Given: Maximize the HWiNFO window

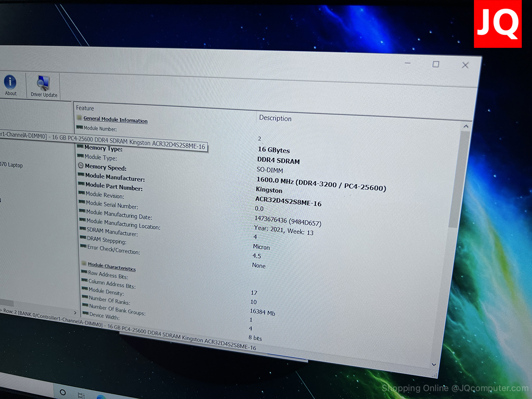Looking at the screenshot, I should [436, 64].
